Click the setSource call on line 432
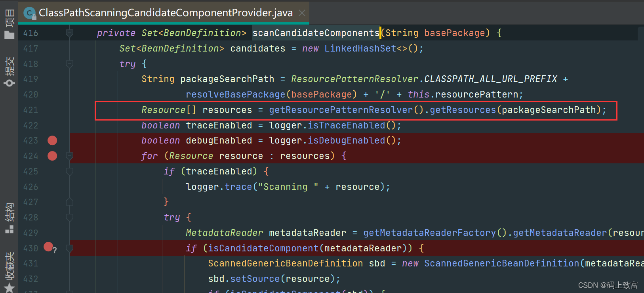The height and width of the screenshot is (293, 644). [255, 279]
